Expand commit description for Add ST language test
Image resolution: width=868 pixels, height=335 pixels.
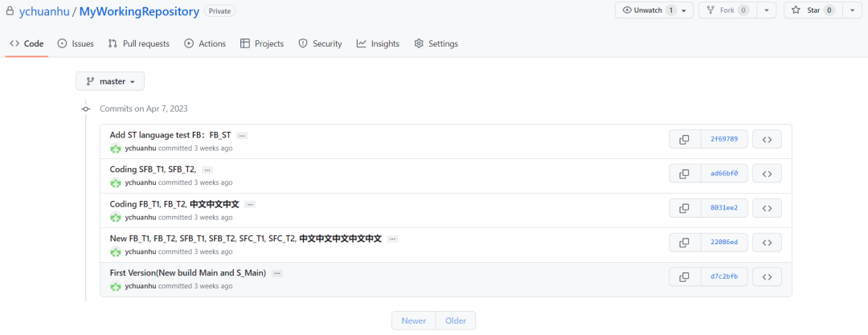click(241, 136)
